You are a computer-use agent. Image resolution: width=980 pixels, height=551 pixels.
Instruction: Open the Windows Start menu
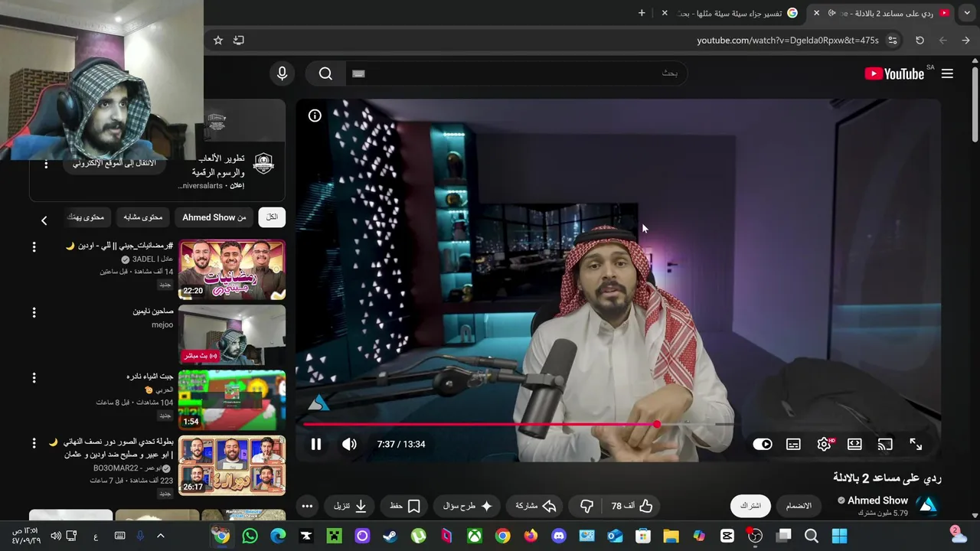[x=840, y=536]
